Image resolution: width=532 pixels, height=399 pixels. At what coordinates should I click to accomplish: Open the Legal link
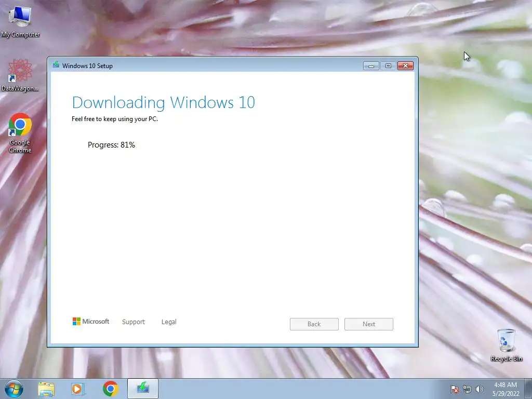(x=169, y=322)
